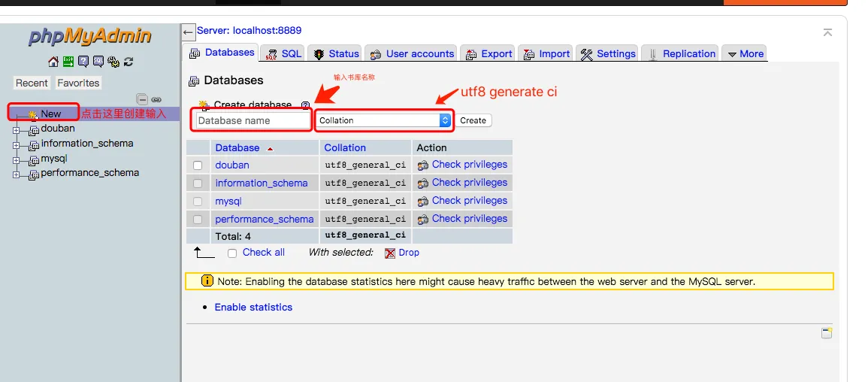The width and height of the screenshot is (868, 382).
Task: Click the page top-arrow icon at right
Action: [x=827, y=32]
